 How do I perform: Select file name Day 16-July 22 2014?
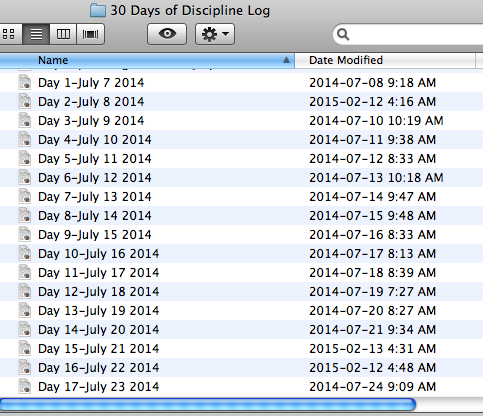(x=99, y=368)
